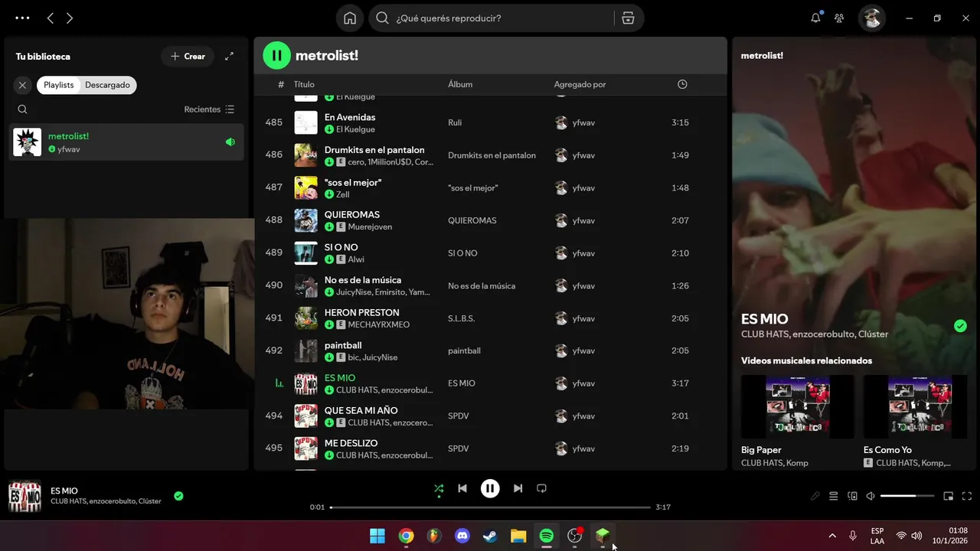The width and height of the screenshot is (980, 551).
Task: Show hidden system tray icons chevron
Action: point(832,536)
